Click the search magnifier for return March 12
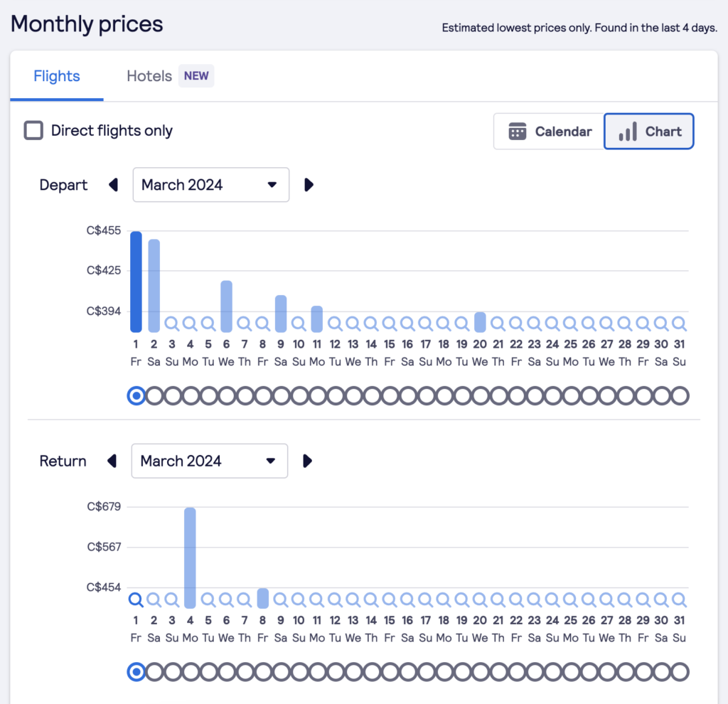Image resolution: width=728 pixels, height=704 pixels. click(x=335, y=599)
